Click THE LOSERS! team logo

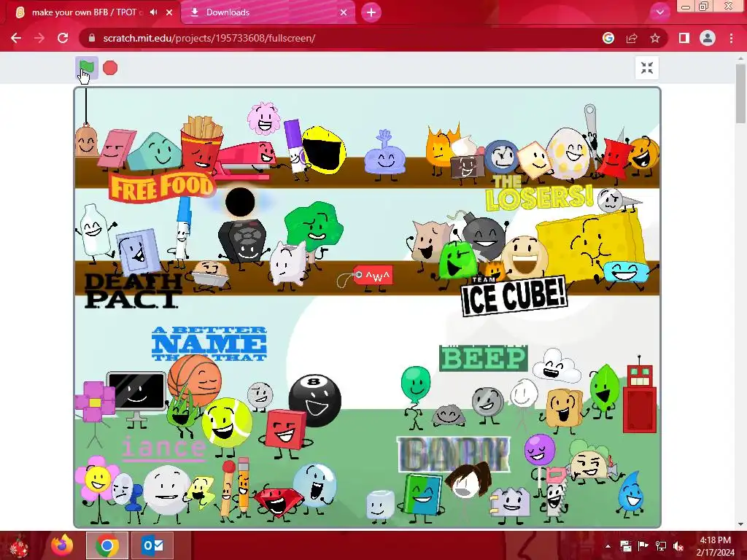[x=539, y=193]
